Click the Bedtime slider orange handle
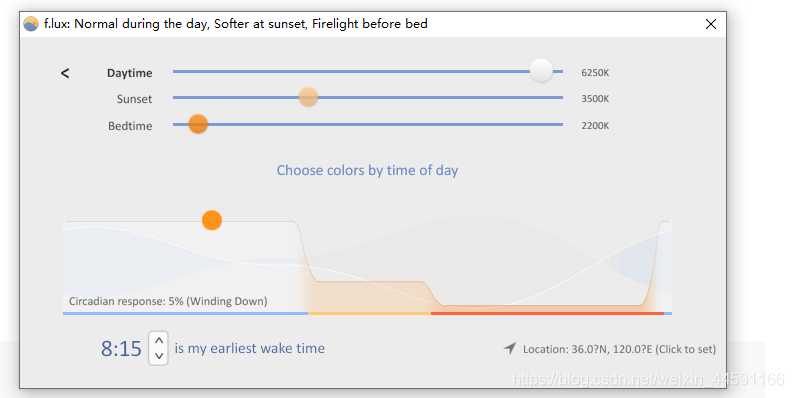The image size is (794, 398). [x=198, y=124]
